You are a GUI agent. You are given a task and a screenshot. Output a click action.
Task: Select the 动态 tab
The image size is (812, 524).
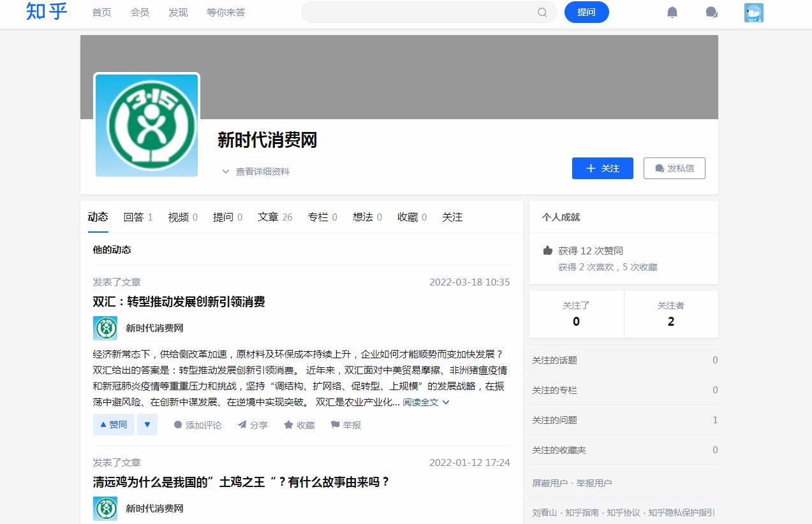(x=98, y=217)
